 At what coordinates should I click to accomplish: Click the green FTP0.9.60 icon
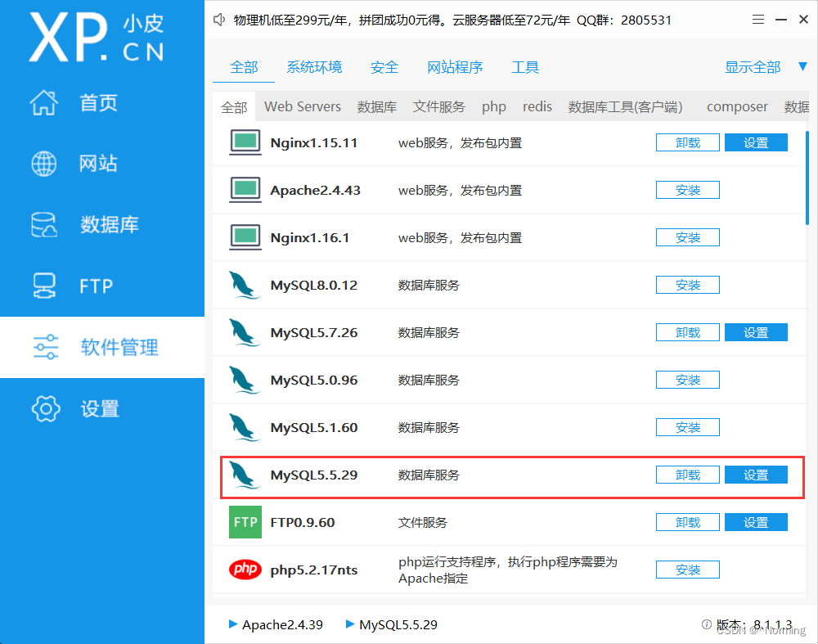(x=245, y=522)
